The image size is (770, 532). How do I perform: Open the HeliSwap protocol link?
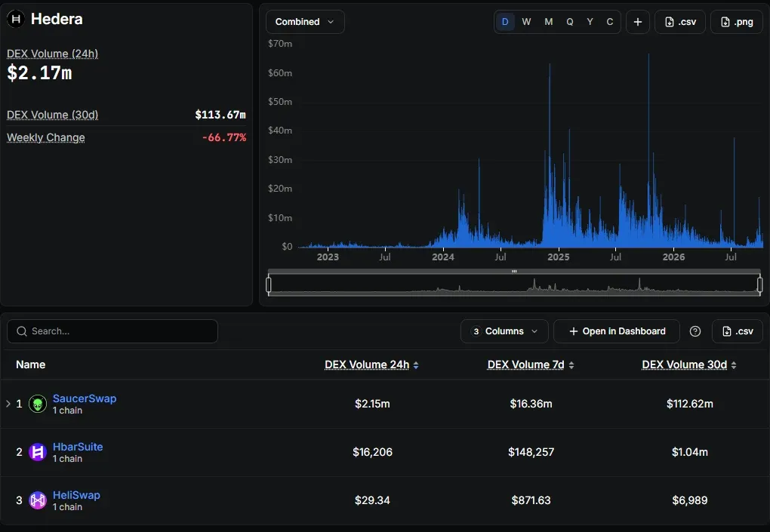click(x=76, y=495)
